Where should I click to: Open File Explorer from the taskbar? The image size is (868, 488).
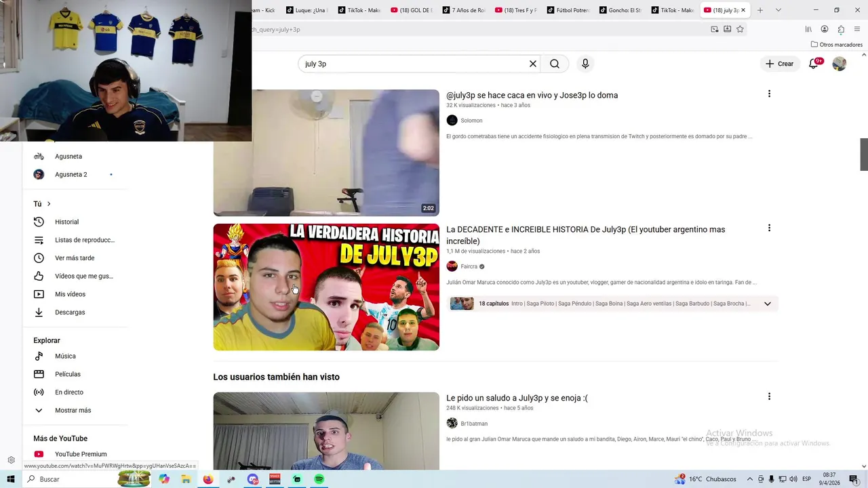[186, 479]
